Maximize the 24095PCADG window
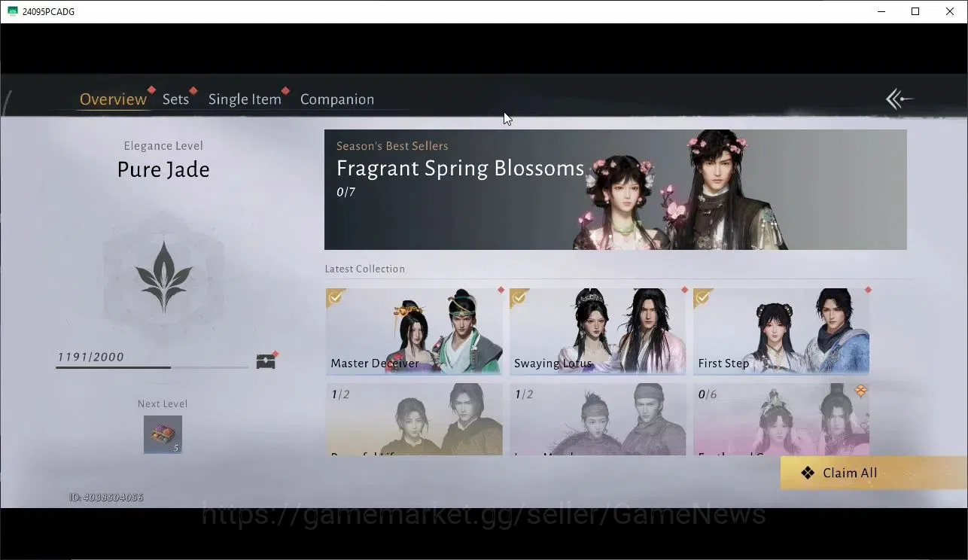The height and width of the screenshot is (560, 968). click(x=915, y=11)
